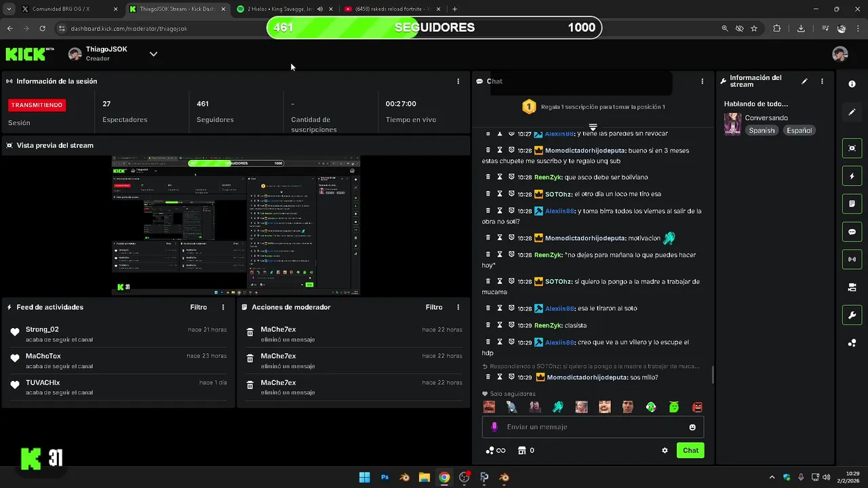
Task: Click the Spanish tag
Action: click(762, 130)
